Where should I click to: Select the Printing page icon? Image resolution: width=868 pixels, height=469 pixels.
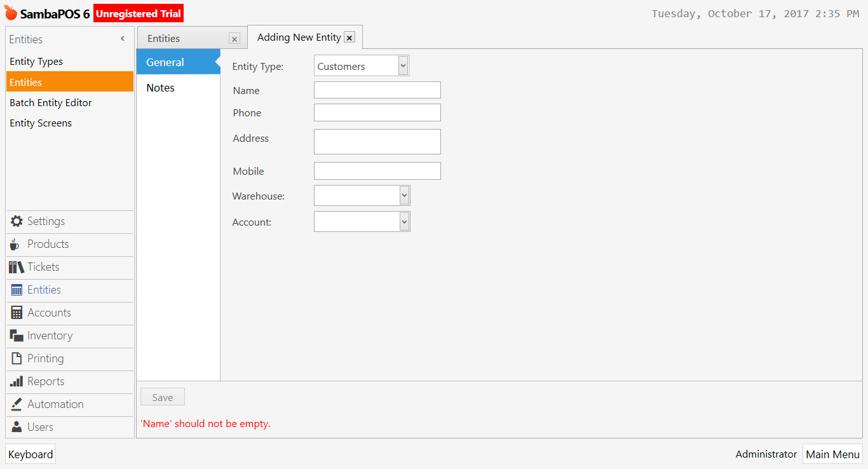(16, 358)
